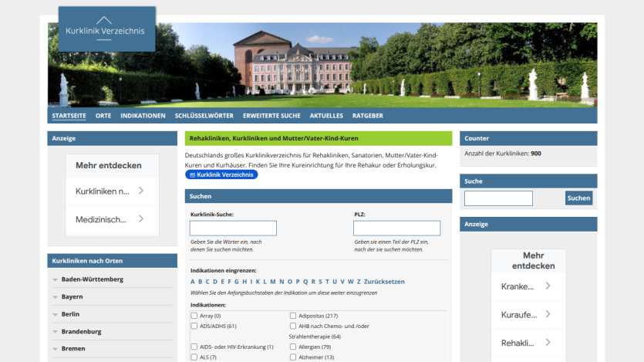Viewport: 644px width, 362px height.
Task: Focus the PLZ input field
Action: pos(396,228)
